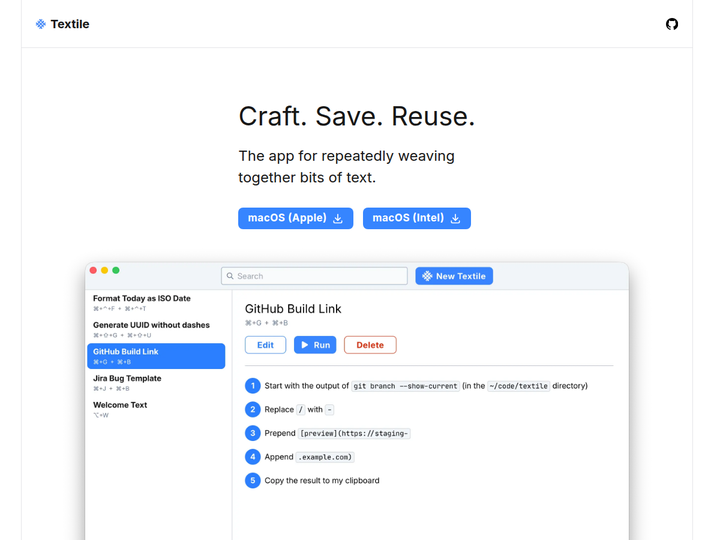Click the 'Craft. Save. Reuse.' headline

click(356, 116)
